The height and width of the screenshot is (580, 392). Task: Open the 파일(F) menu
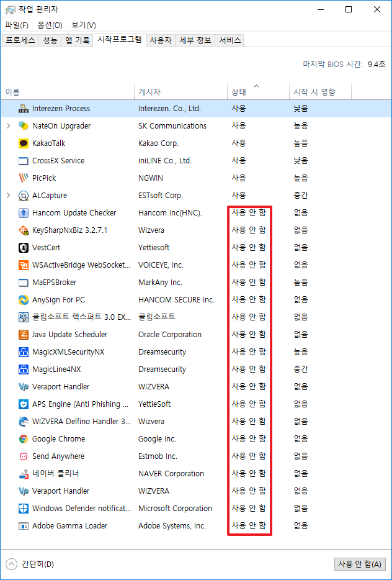[x=17, y=25]
